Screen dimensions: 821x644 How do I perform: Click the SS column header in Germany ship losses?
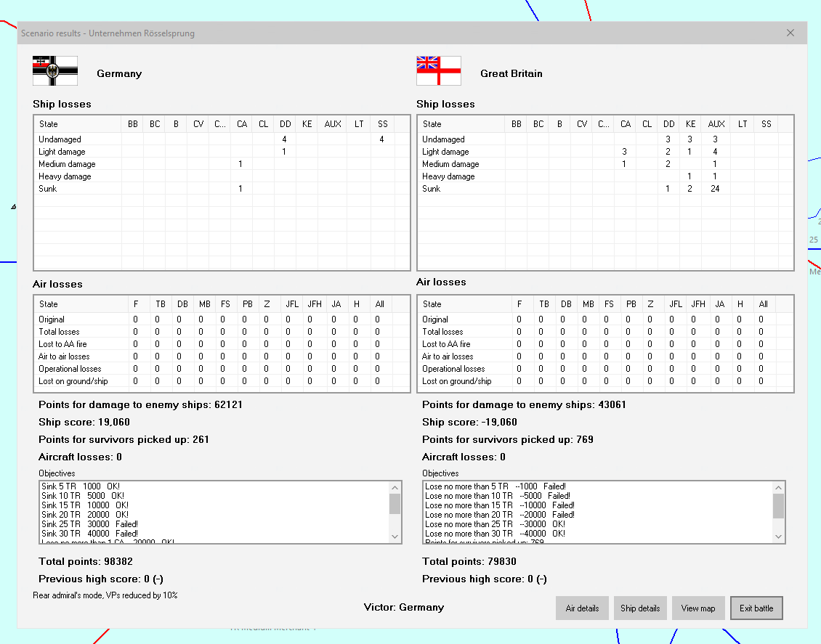pos(383,124)
